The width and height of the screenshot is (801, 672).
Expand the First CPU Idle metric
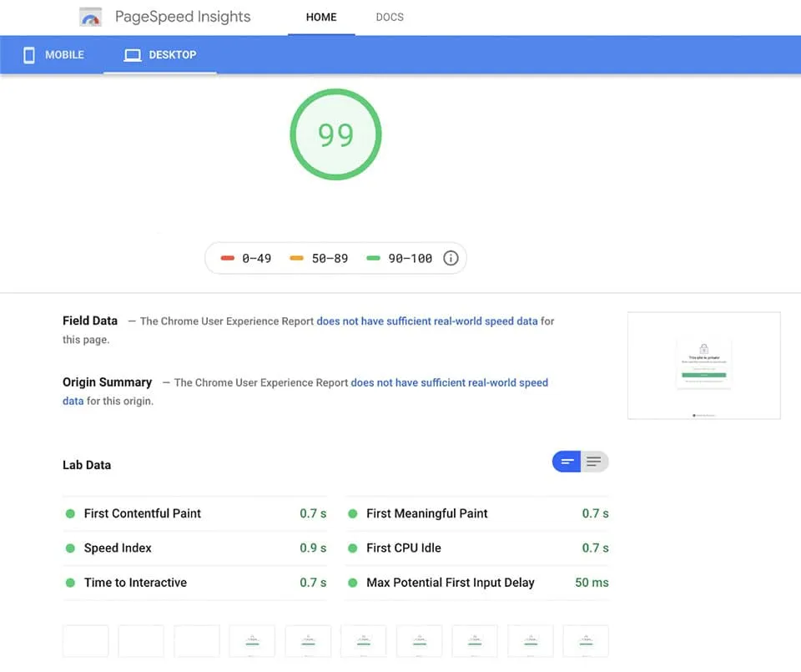[403, 548]
